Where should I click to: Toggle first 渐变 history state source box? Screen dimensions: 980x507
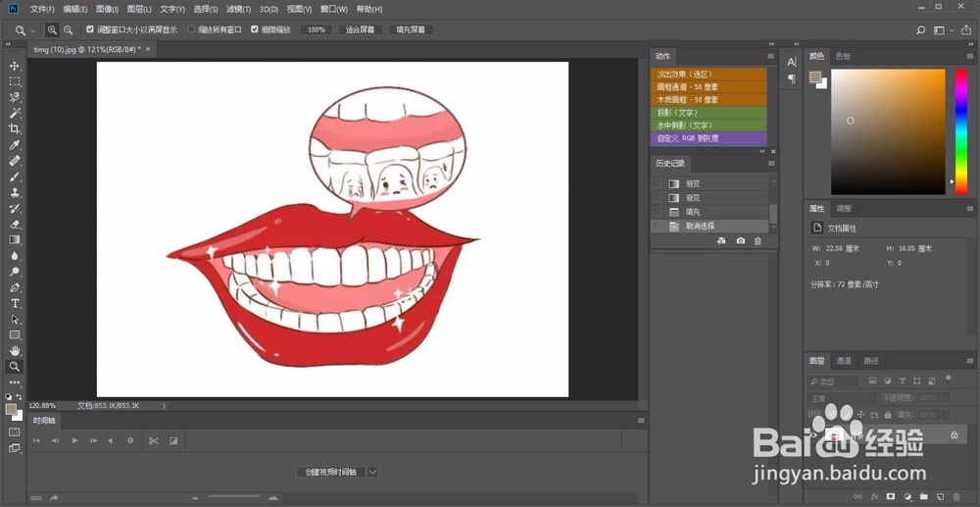pos(657,183)
